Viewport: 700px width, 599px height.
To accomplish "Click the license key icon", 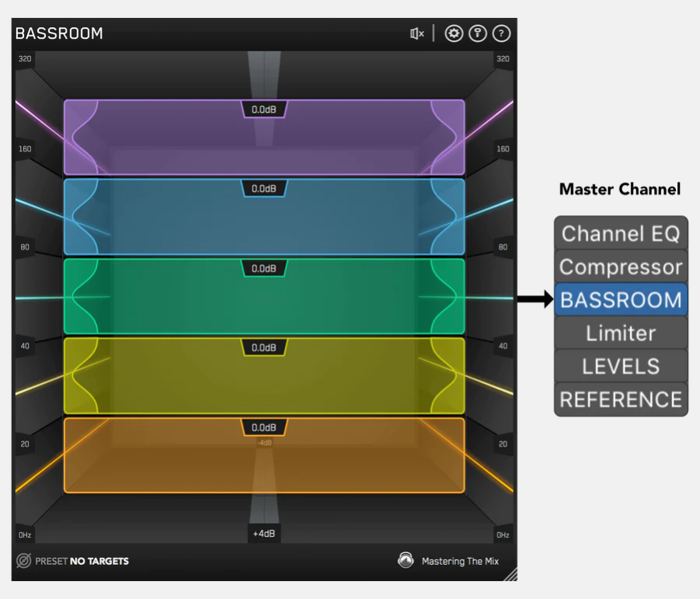I will click(x=478, y=33).
